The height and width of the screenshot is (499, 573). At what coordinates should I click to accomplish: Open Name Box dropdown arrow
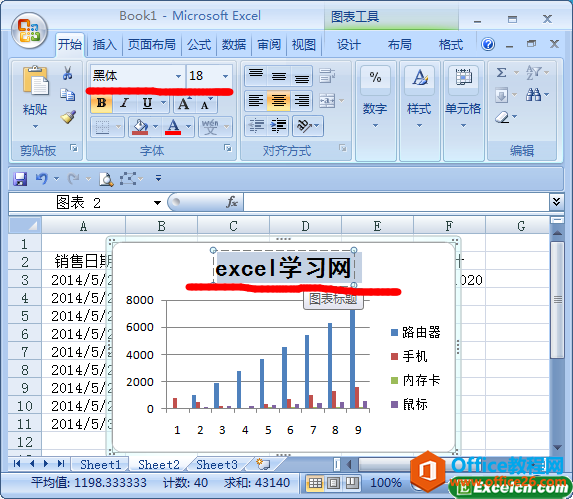pyautogui.click(x=158, y=203)
